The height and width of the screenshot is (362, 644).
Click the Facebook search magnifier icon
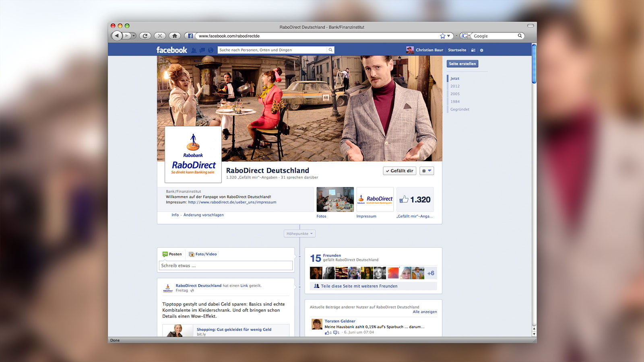(x=330, y=50)
